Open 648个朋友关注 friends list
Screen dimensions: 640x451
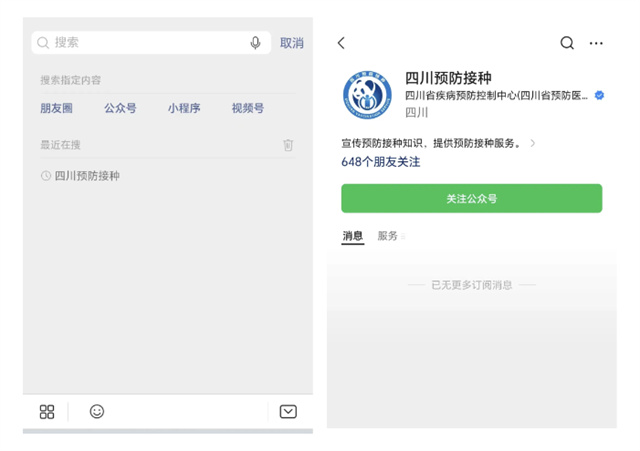380,162
